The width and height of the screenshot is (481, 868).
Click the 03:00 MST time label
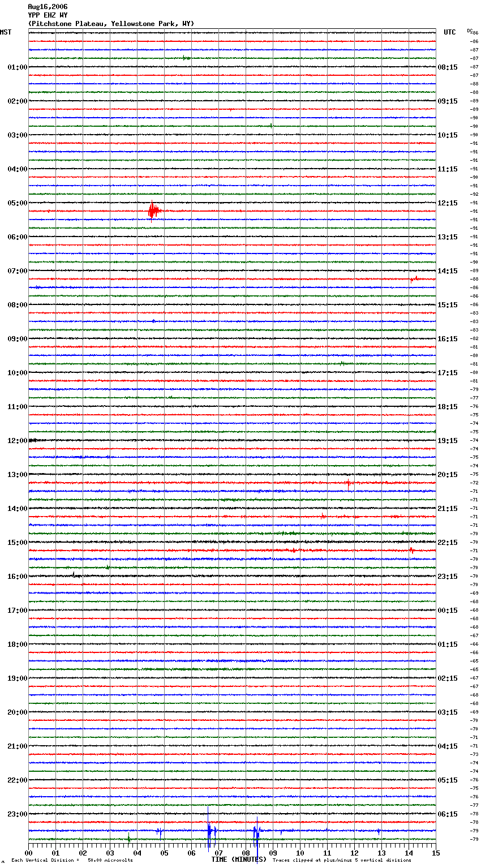tap(17, 135)
